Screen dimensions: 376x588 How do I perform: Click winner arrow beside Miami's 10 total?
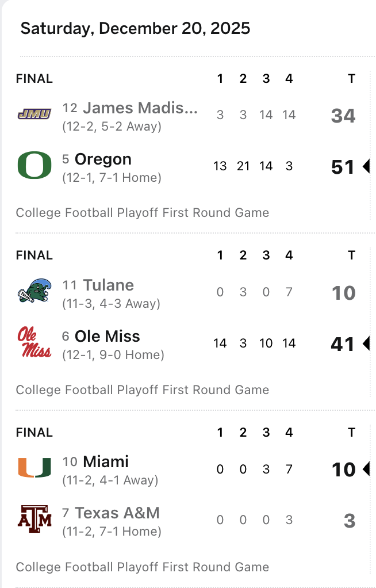pos(366,469)
